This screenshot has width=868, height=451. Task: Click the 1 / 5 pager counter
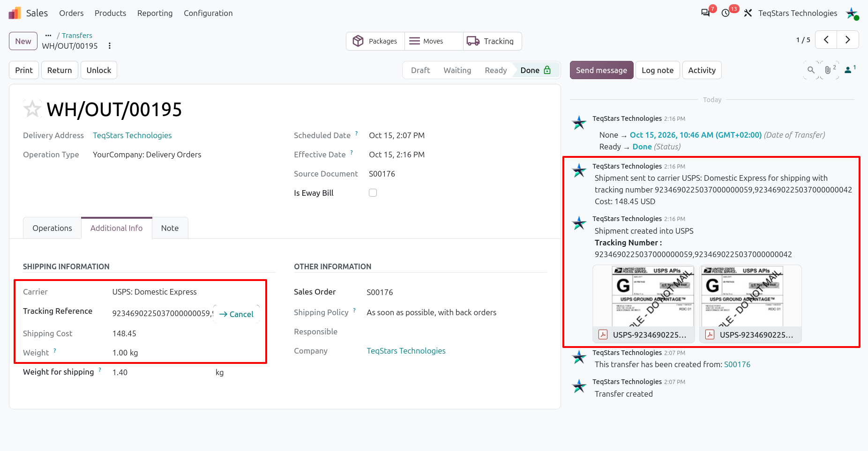(803, 40)
